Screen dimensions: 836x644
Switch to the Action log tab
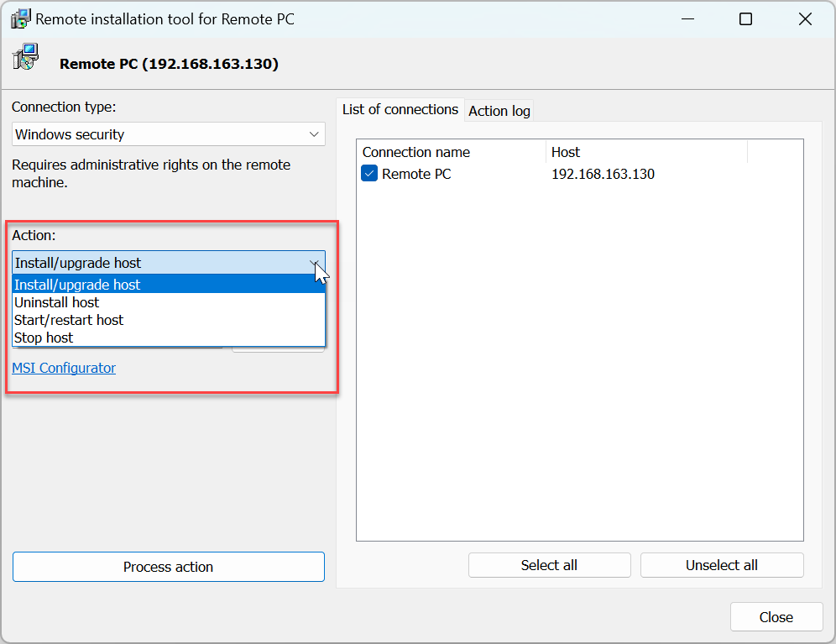pos(499,111)
